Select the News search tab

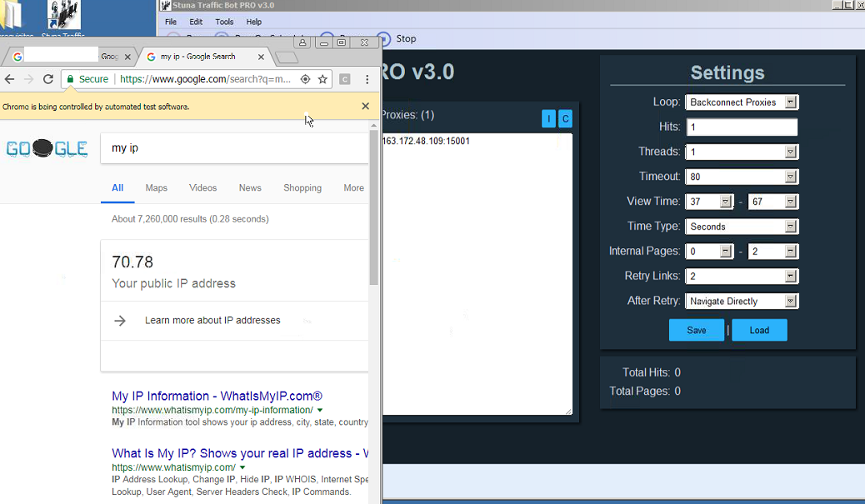(250, 188)
